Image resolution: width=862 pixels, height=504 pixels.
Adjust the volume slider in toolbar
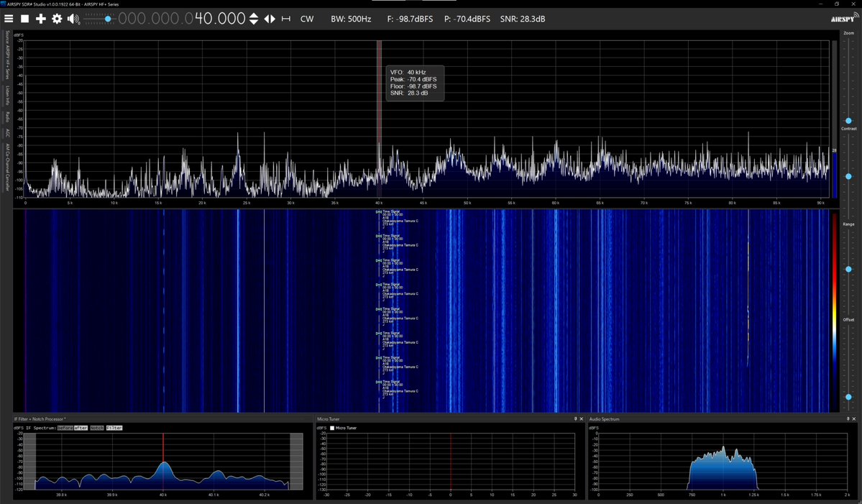coord(99,19)
